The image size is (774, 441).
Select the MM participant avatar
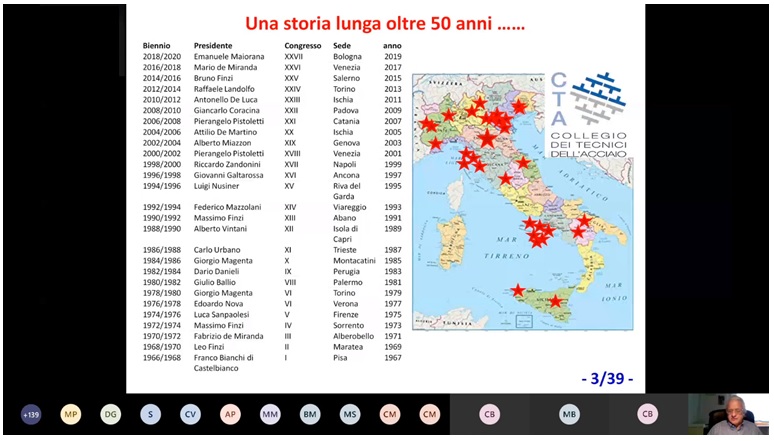tap(270, 415)
